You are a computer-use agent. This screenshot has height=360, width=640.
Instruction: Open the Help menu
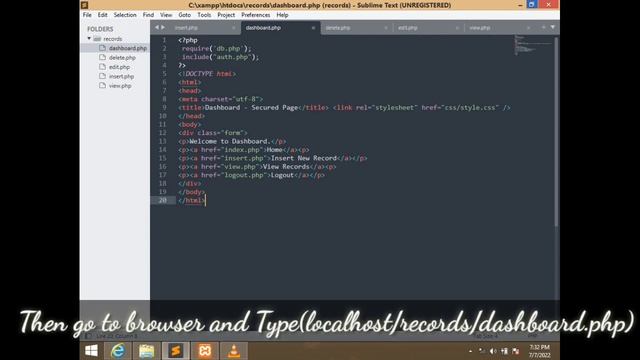point(282,15)
